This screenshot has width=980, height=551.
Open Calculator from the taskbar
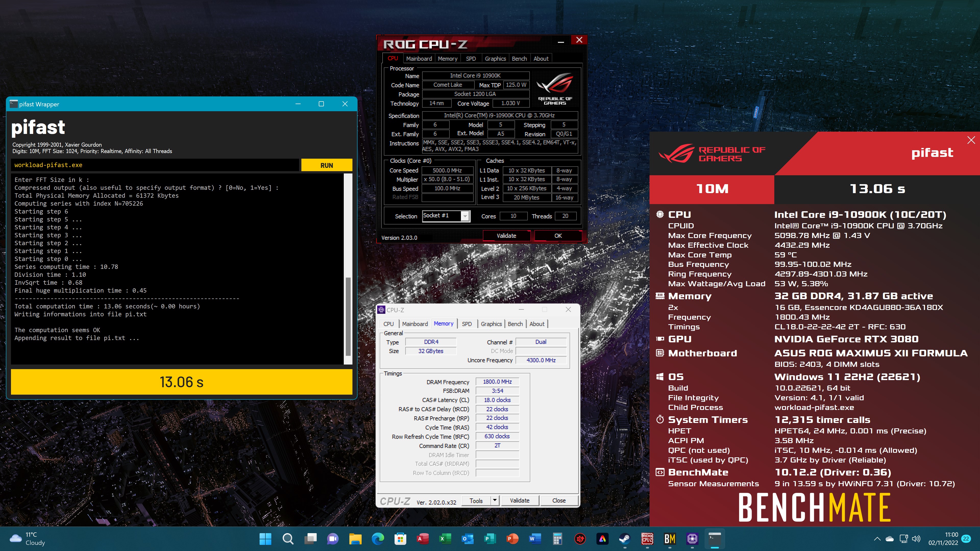tap(557, 539)
